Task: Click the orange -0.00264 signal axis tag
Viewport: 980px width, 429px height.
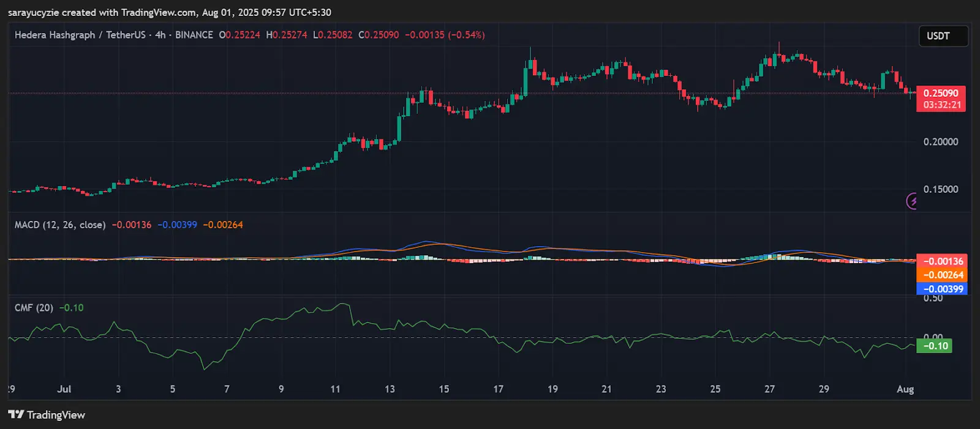Action: [942, 275]
